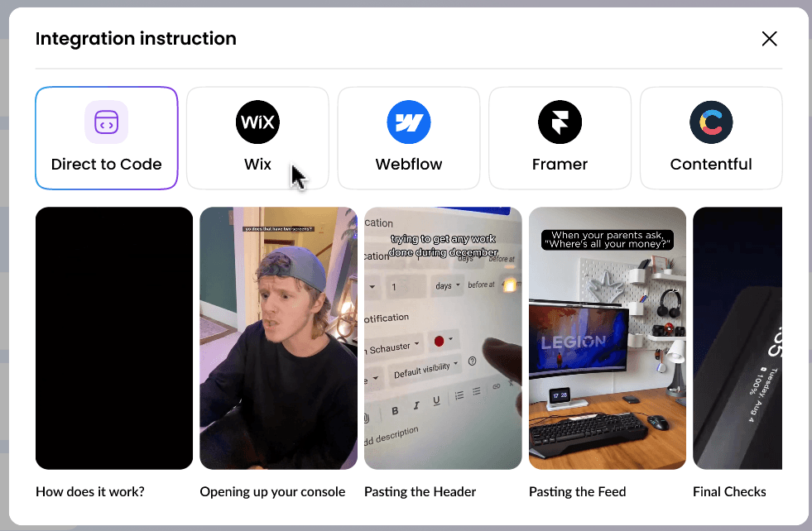Viewport: 812px width, 531px height.
Task: Play the 'Opening up your console' video
Action: point(279,338)
